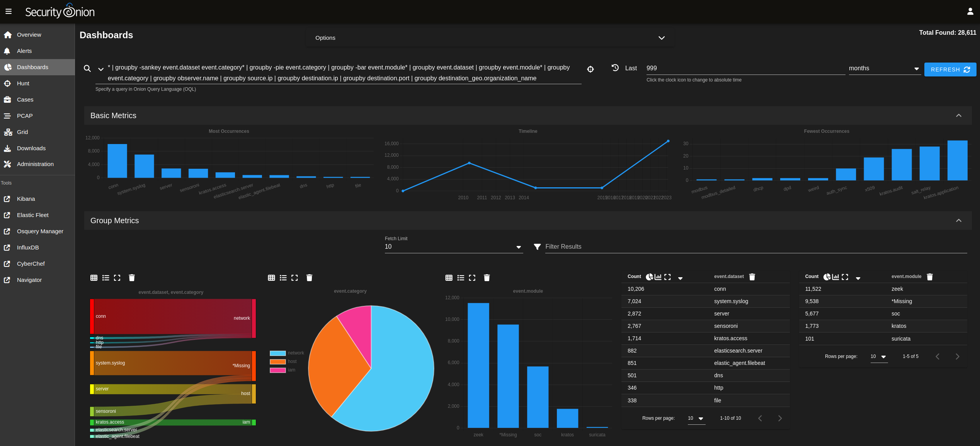Collapse the Basic Metrics section

coord(959,115)
